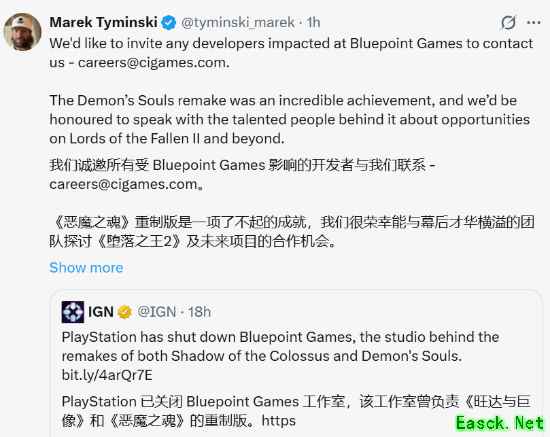Click the https link ending the quoted translation
Image resolution: width=550 pixels, height=437 pixels.
(x=279, y=421)
